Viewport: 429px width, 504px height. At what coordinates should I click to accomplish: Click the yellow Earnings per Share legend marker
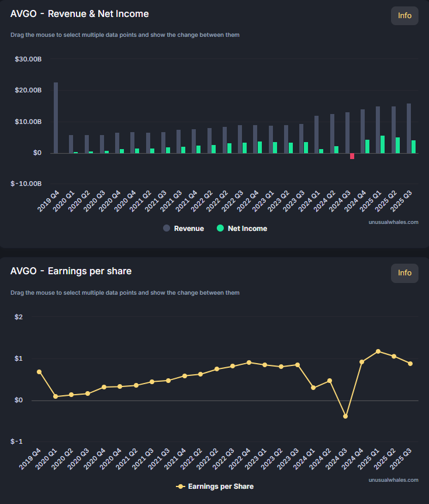tap(181, 486)
